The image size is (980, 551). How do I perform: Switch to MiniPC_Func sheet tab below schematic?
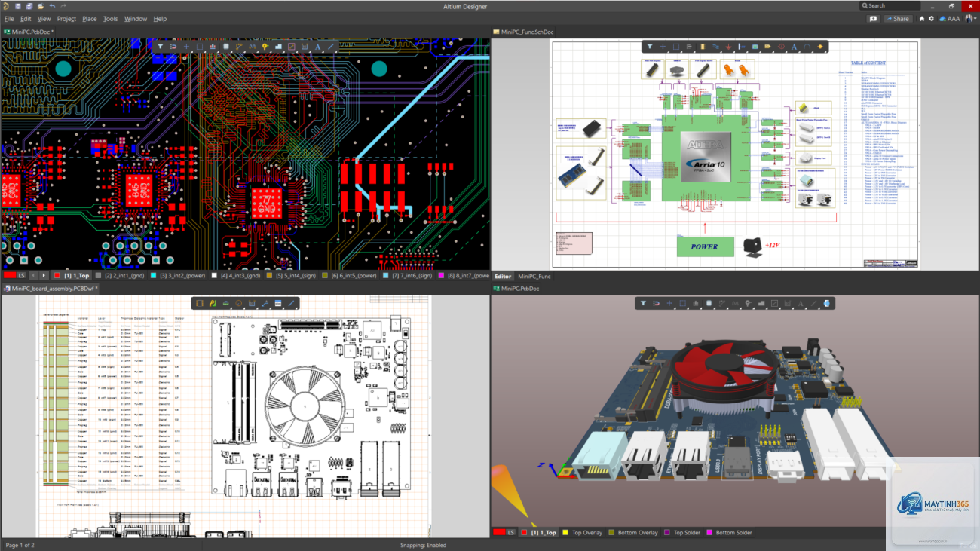[534, 277]
